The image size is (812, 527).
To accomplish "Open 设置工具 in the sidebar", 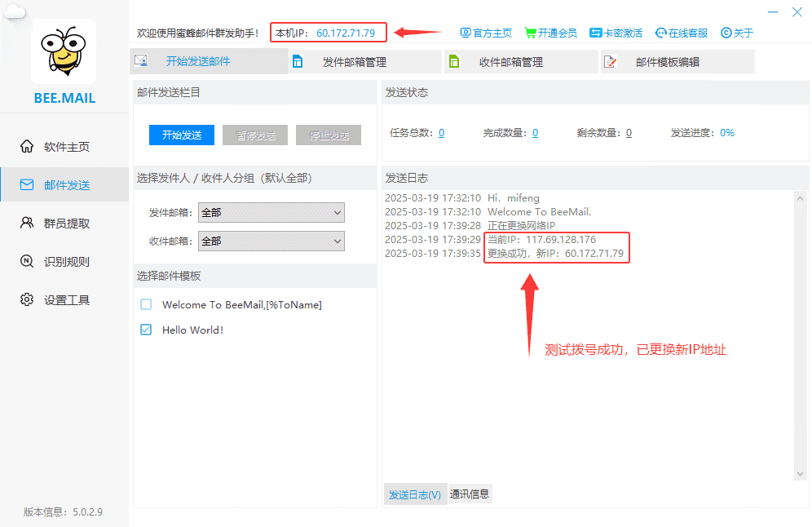I will 64,300.
